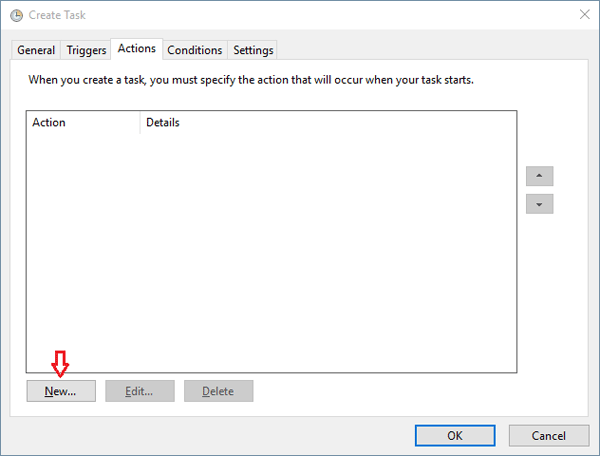Switch to the General tab
600x456 pixels.
(x=36, y=50)
